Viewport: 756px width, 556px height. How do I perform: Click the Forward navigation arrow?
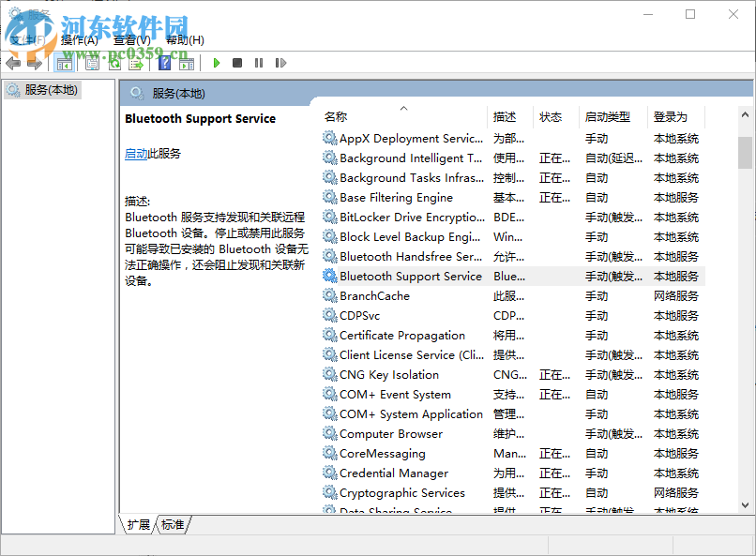tap(37, 62)
